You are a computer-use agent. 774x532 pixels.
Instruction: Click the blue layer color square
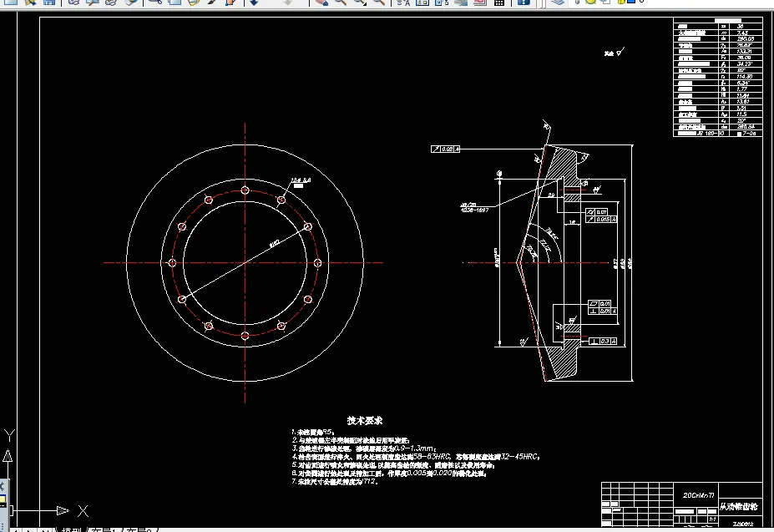[x=631, y=2]
